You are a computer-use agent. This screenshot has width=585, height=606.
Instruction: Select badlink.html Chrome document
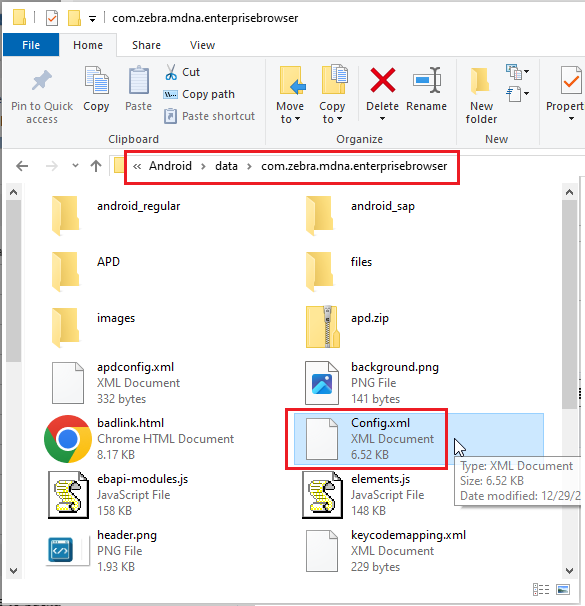(139, 439)
